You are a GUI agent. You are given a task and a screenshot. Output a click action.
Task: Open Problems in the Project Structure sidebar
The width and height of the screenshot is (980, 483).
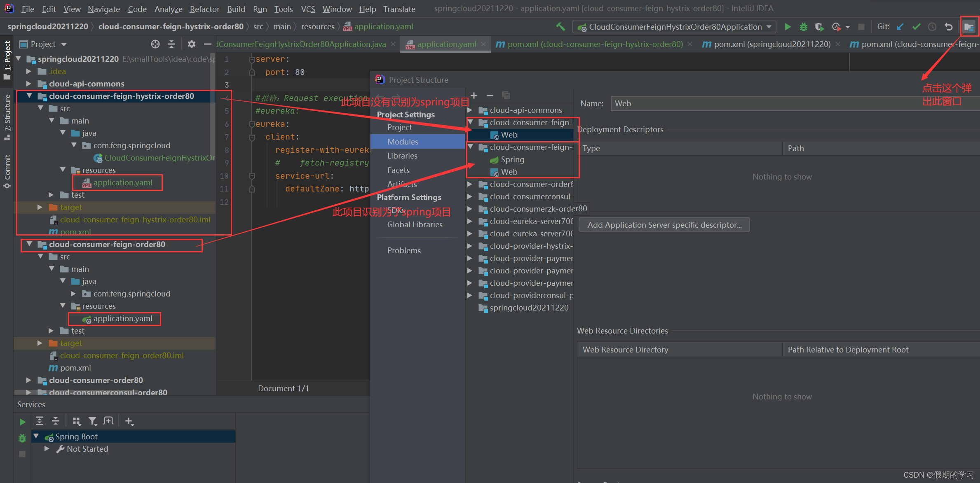[x=404, y=250]
